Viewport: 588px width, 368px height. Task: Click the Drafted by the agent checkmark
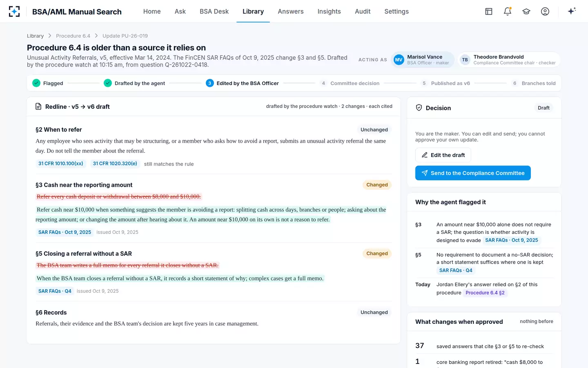coord(108,83)
